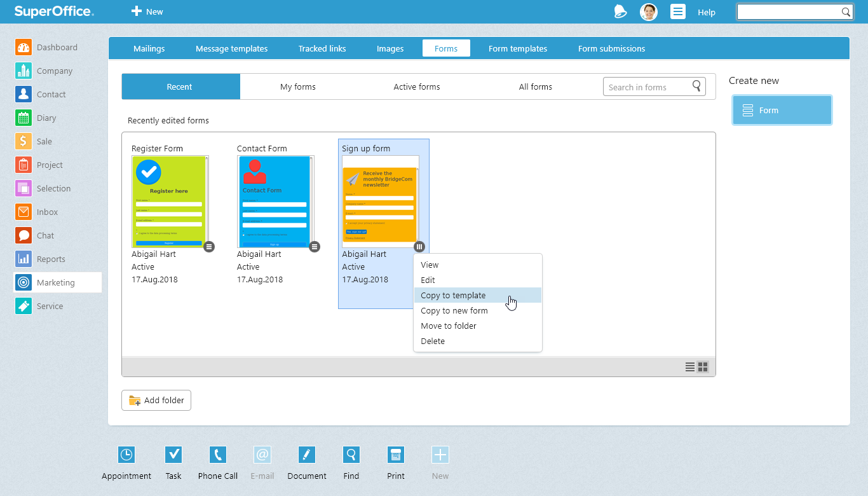Open the Contact Form thumbnail
This screenshot has height=496, width=868.
[275, 201]
